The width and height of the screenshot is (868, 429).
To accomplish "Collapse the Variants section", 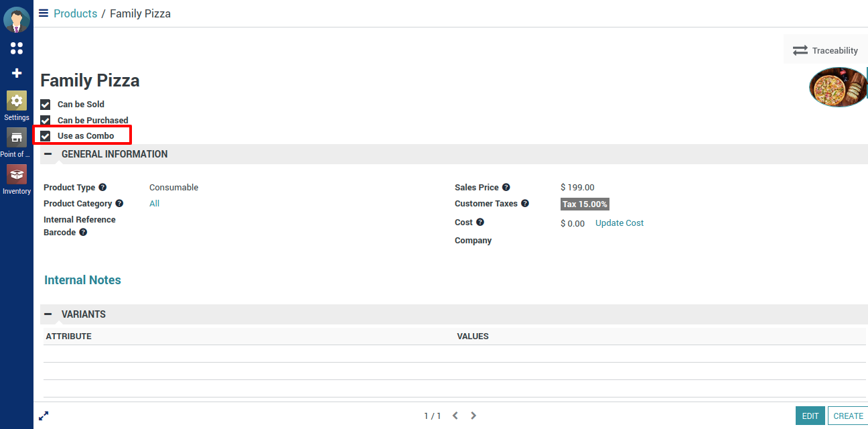I will pyautogui.click(x=48, y=314).
